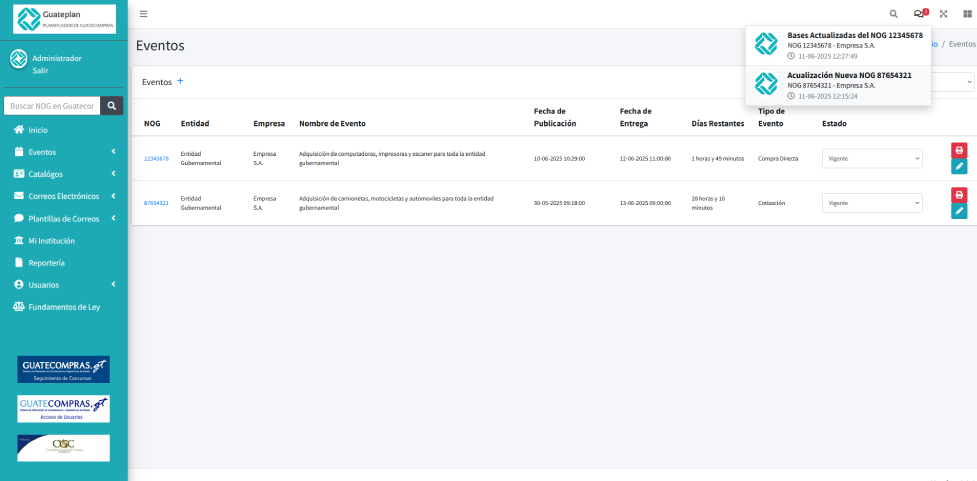This screenshot has height=481, width=977.
Task: Open Fundamentos de Ley in sidebar
Action: tap(63, 307)
